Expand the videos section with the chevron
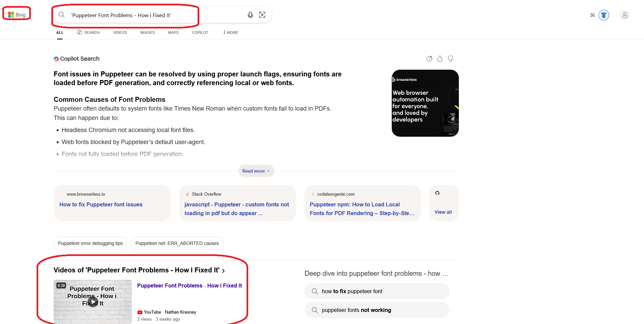This screenshot has width=644, height=324. pyautogui.click(x=224, y=270)
